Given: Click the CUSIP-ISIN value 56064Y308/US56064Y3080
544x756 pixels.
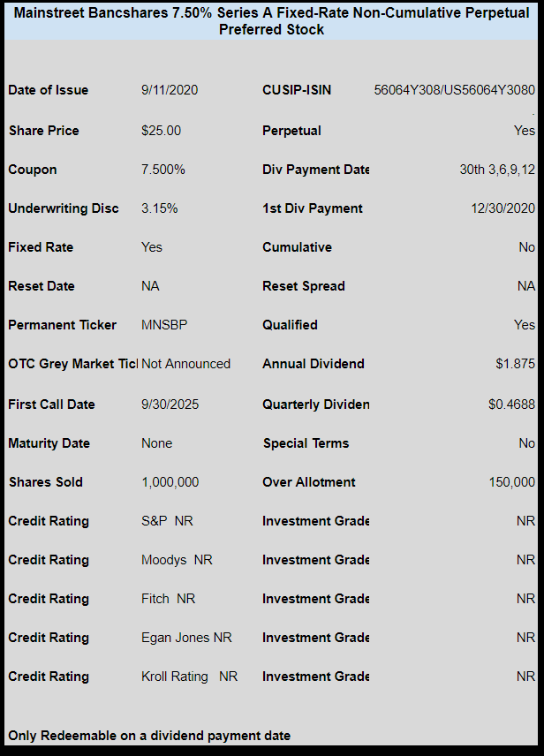Looking at the screenshot, I should [454, 90].
